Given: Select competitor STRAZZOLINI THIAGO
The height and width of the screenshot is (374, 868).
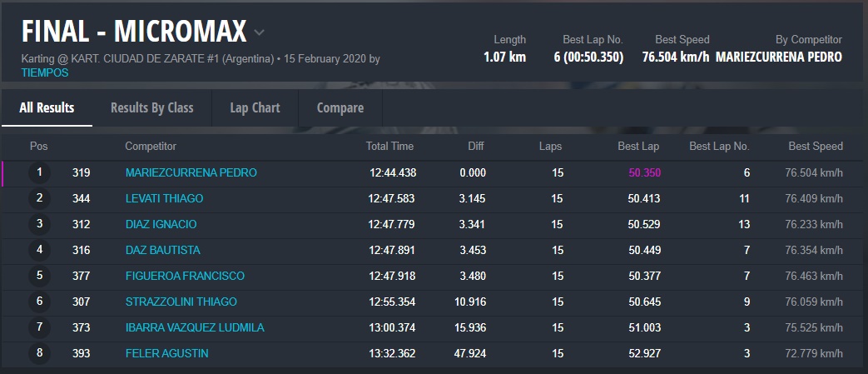Looking at the screenshot, I should (181, 302).
